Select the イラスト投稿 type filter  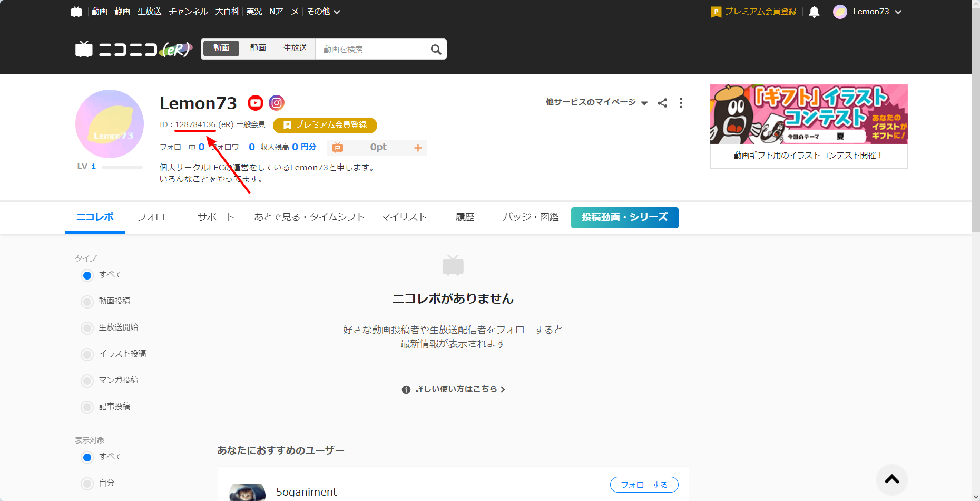(x=87, y=354)
